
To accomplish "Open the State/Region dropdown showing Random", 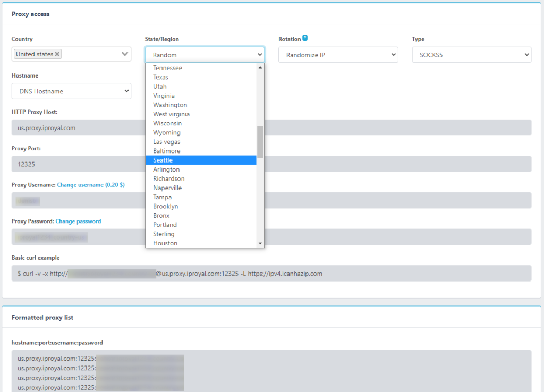I will [205, 55].
